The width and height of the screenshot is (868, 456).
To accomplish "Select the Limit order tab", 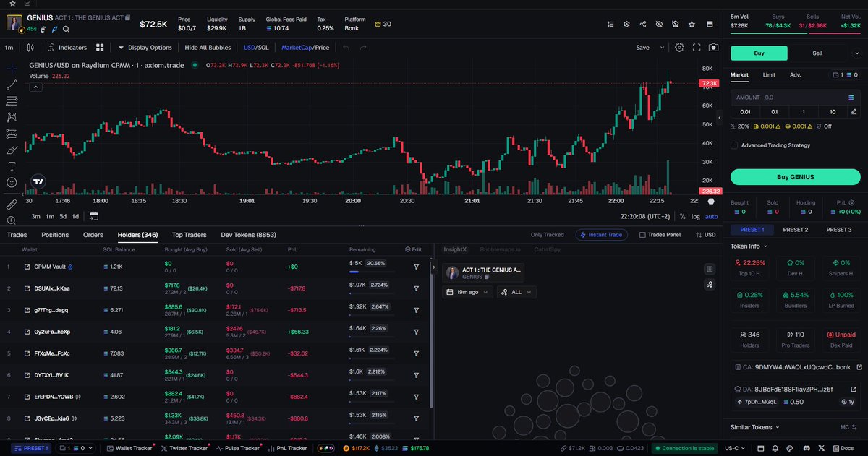I will pyautogui.click(x=769, y=74).
